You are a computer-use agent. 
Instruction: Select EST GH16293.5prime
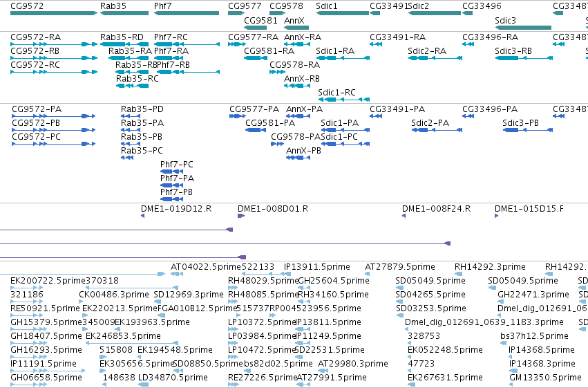(29, 357)
